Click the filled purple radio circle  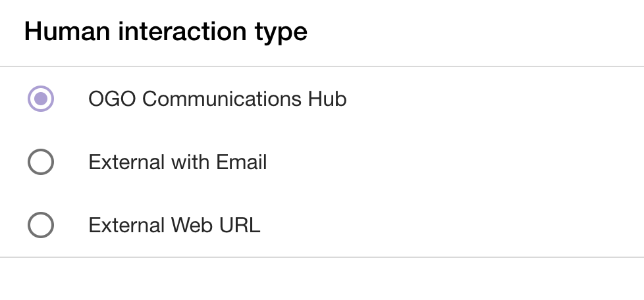pyautogui.click(x=41, y=99)
